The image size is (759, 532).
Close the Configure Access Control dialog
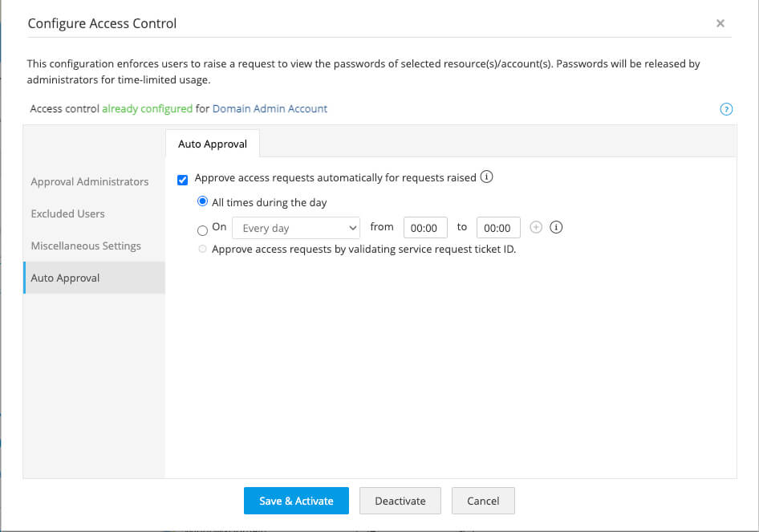pos(720,23)
